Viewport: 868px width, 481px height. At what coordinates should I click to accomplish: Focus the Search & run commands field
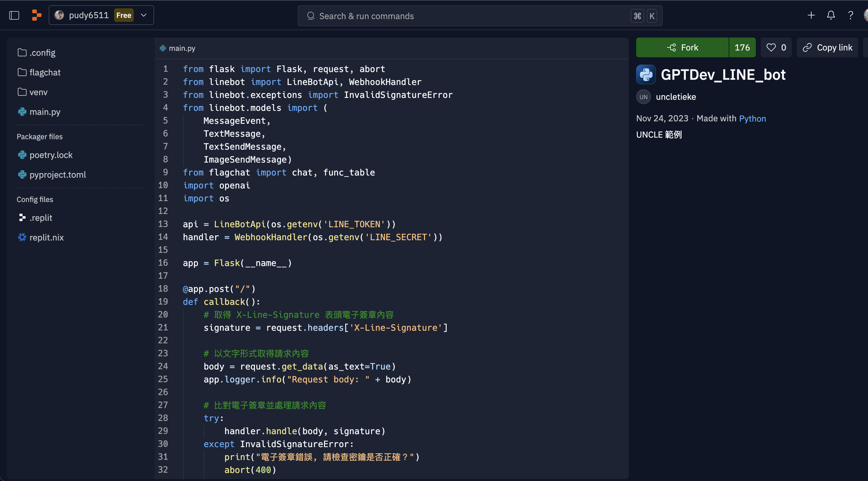coord(480,16)
